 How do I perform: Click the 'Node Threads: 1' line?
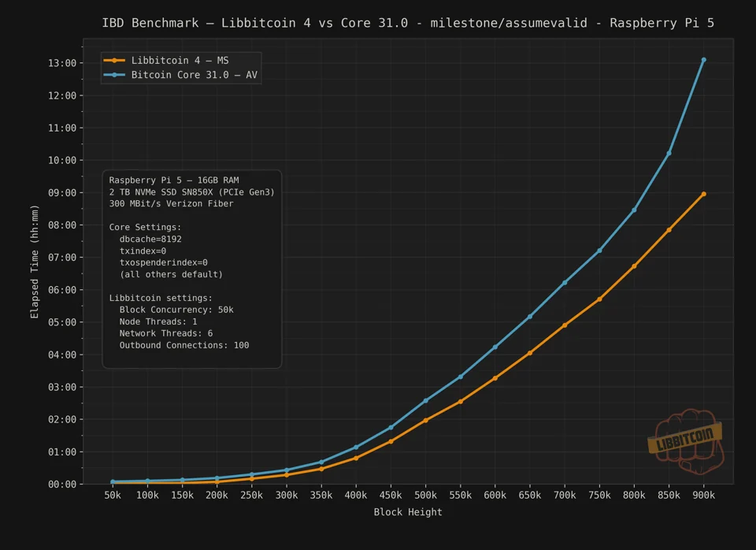(x=158, y=321)
